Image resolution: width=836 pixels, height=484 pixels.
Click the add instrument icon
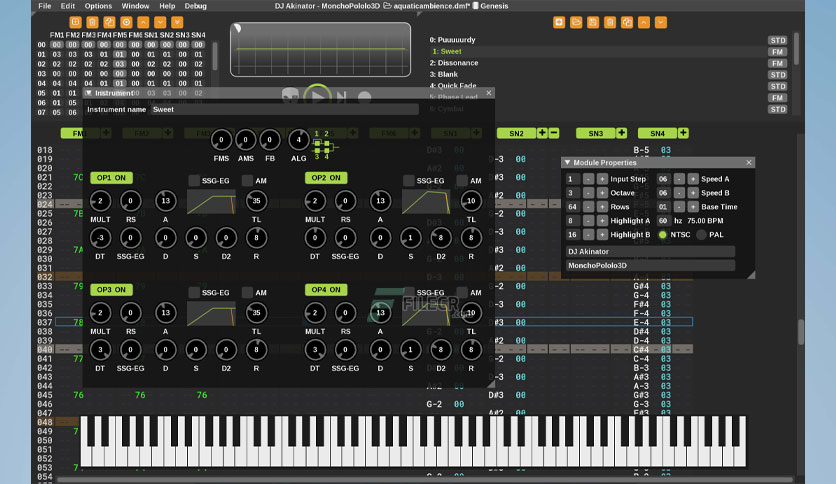pyautogui.click(x=559, y=22)
